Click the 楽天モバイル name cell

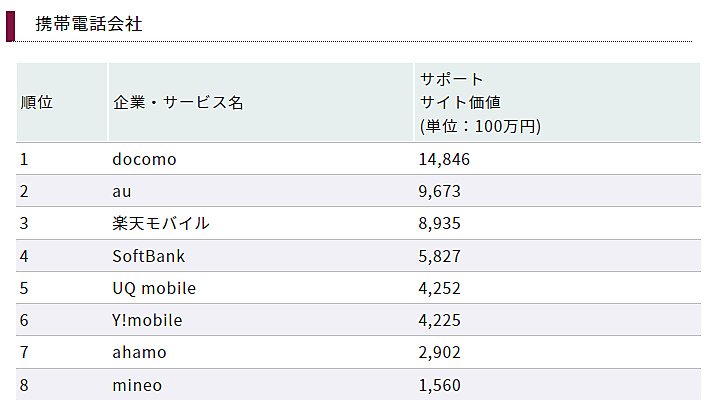coord(161,224)
